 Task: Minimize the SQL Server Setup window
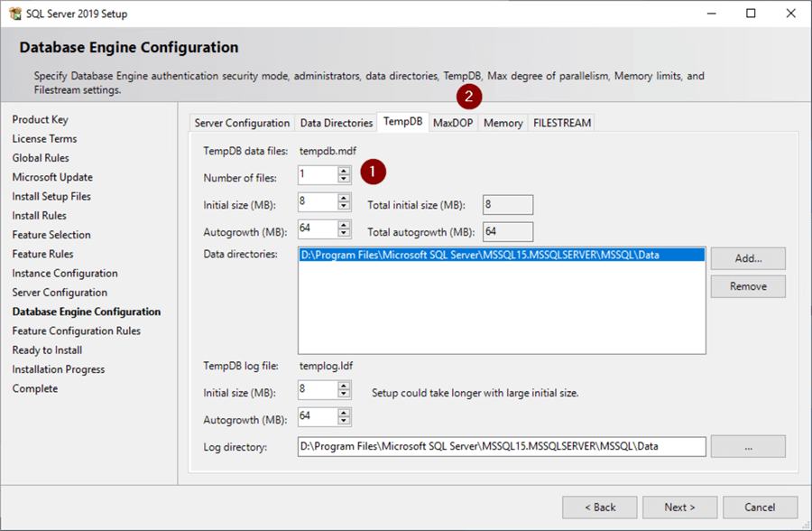[x=712, y=14]
